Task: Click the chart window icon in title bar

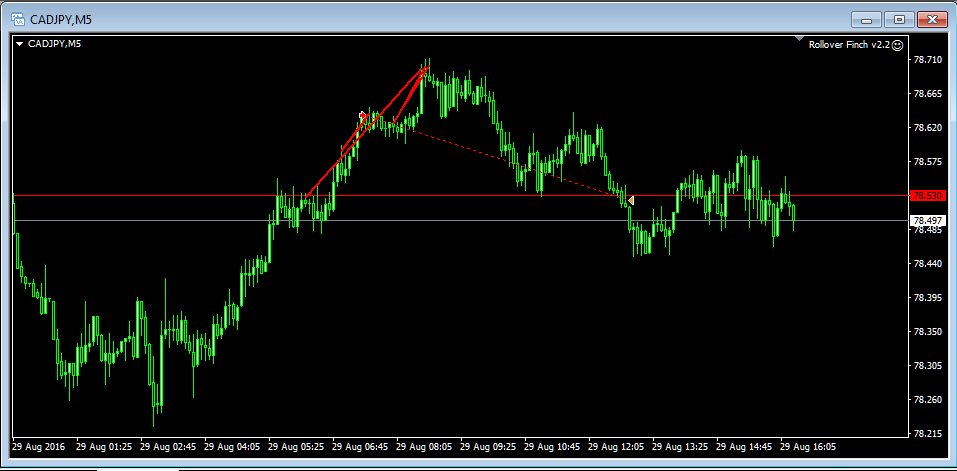Action: 18,20
